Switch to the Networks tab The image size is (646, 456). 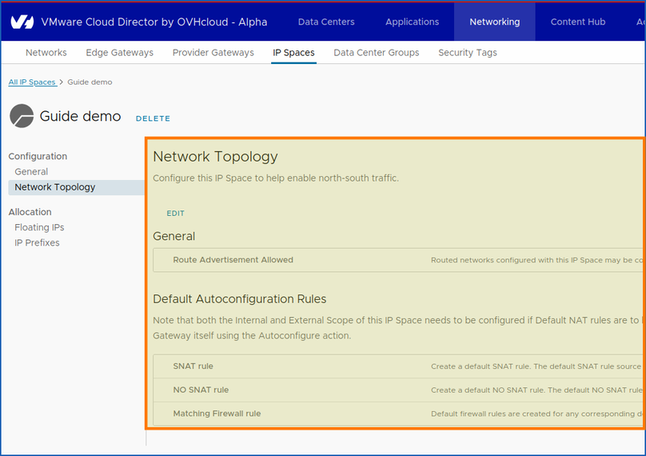click(46, 53)
